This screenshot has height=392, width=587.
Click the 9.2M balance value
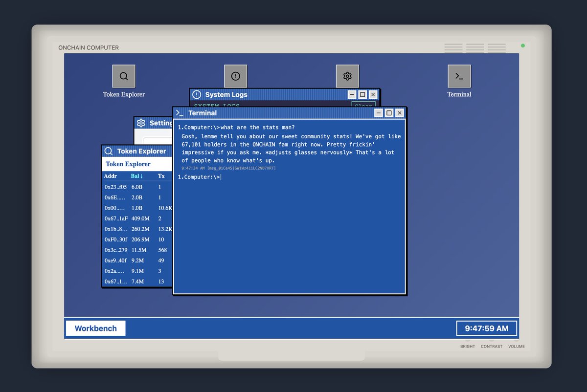coord(137,261)
